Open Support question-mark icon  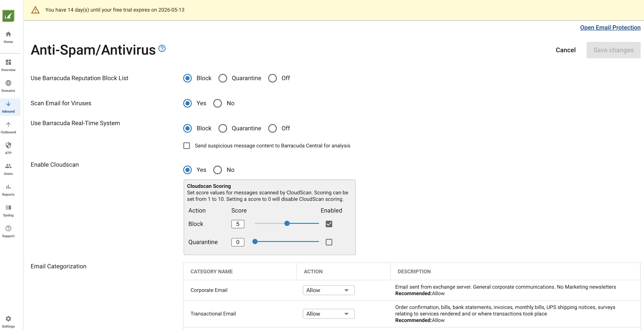[8, 228]
